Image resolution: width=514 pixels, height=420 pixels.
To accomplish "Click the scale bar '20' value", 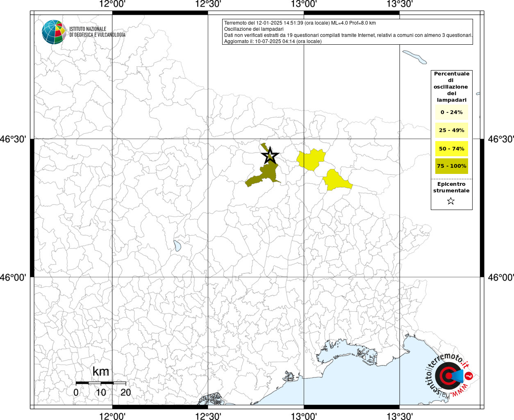I will 126,393.
